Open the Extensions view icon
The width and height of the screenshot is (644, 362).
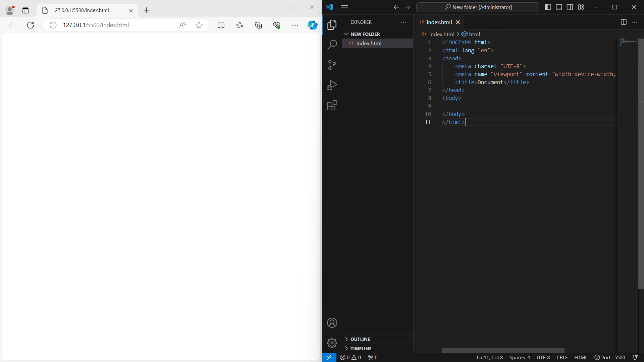[332, 106]
